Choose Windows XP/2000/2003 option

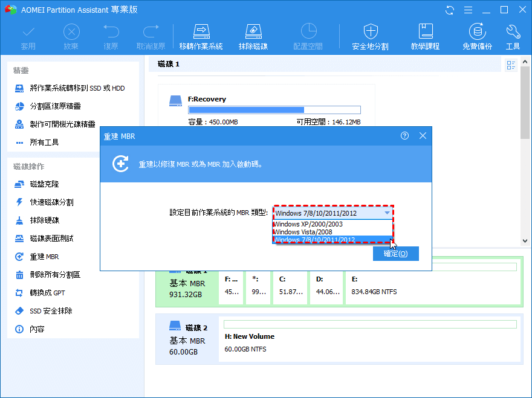[x=332, y=224]
